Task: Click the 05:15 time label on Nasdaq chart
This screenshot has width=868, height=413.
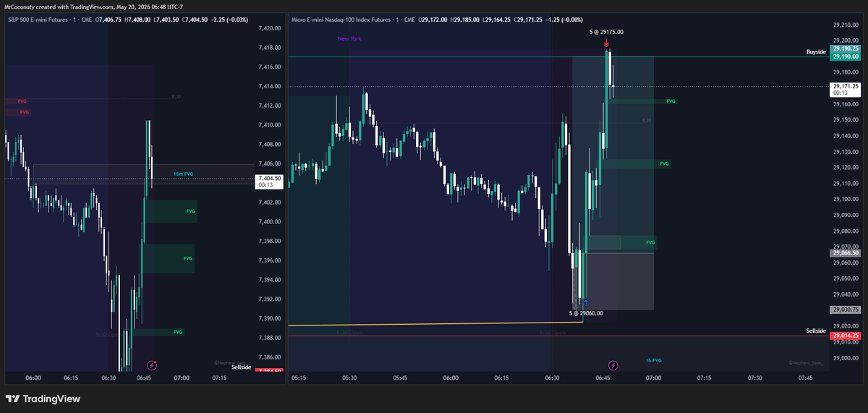Action: tap(299, 378)
